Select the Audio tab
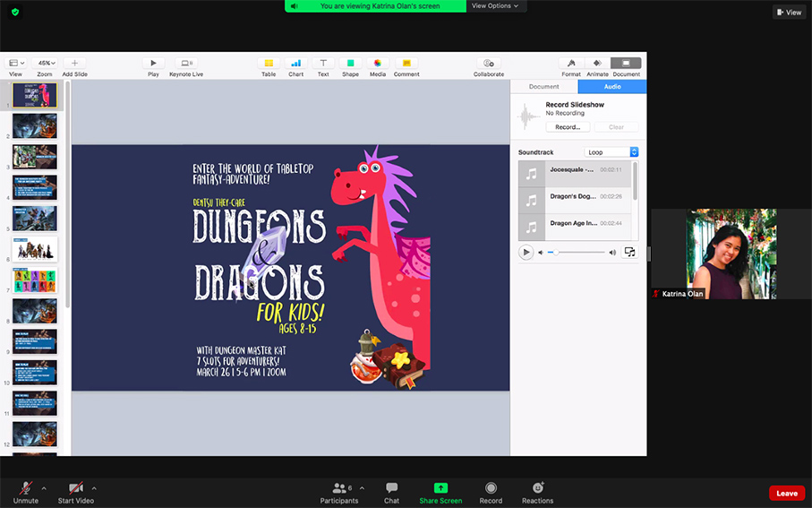 (x=612, y=87)
